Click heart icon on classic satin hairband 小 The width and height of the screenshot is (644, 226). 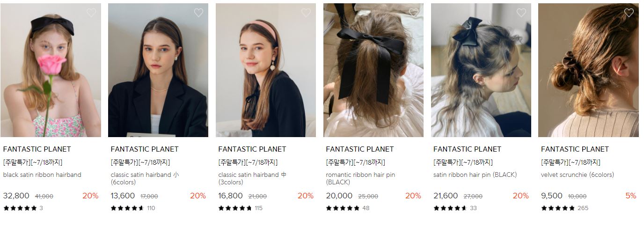point(198,13)
